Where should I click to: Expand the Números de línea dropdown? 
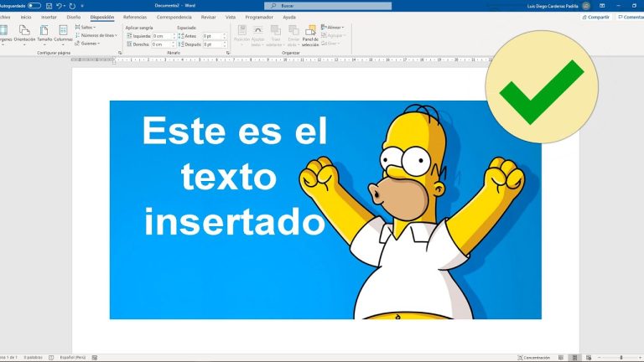pyautogui.click(x=96, y=36)
